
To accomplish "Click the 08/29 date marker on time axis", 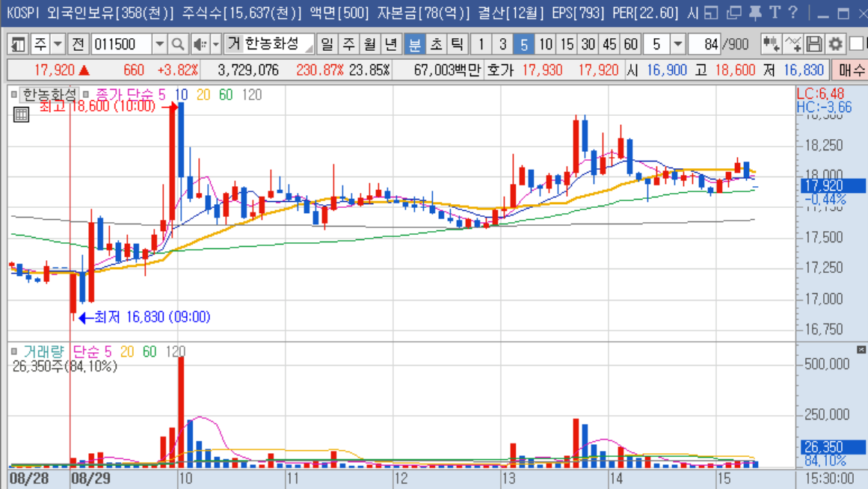I will point(91,479).
